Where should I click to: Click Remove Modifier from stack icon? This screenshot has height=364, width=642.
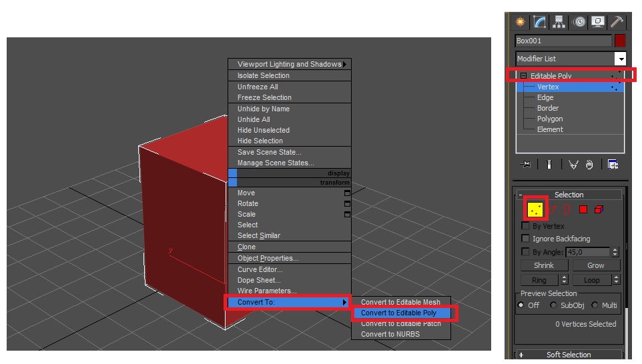[x=589, y=165]
